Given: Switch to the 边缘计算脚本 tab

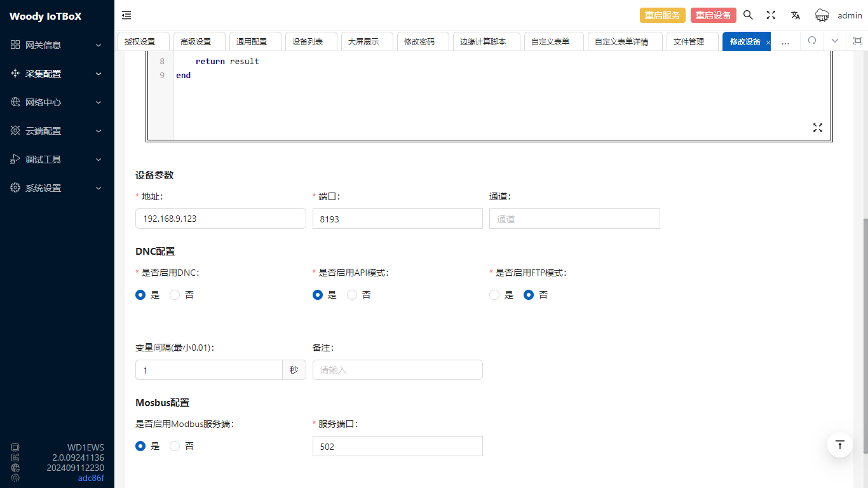Looking at the screenshot, I should pos(483,42).
